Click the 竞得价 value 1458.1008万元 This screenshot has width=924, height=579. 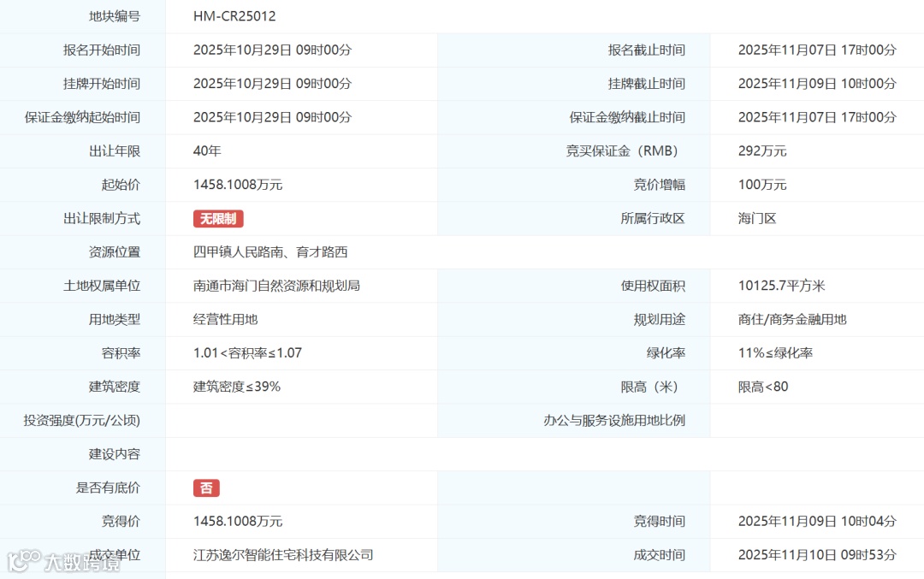click(238, 522)
